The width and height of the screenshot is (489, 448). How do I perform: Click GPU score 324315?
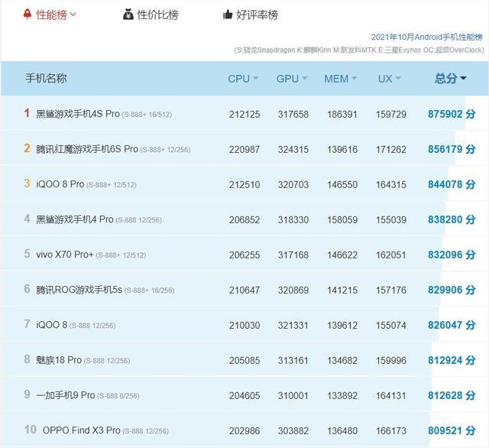[x=293, y=149]
